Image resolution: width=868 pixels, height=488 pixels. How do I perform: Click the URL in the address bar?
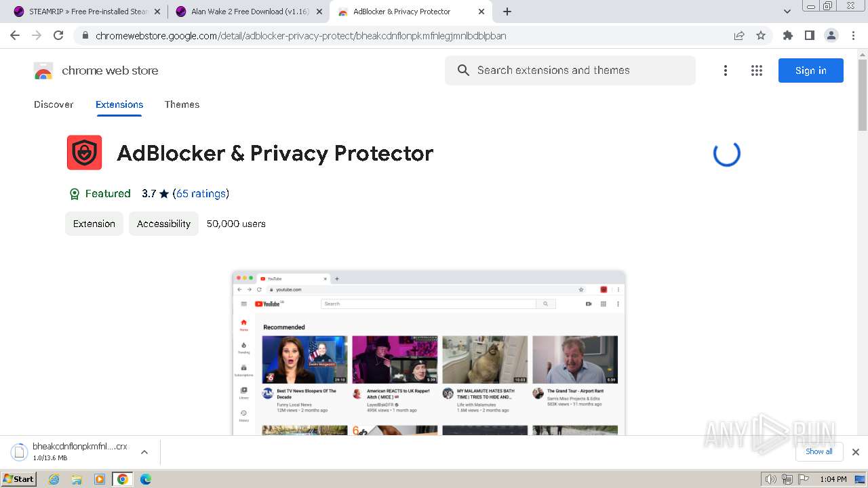[x=301, y=36]
